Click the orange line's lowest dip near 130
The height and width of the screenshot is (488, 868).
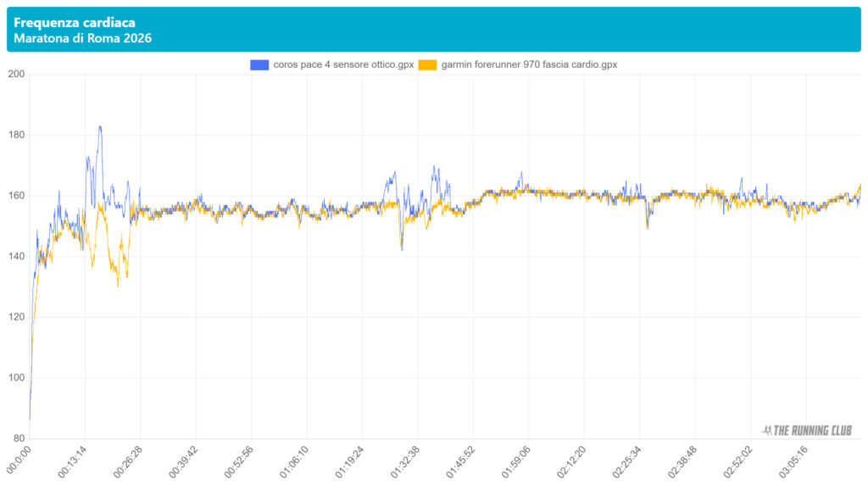(x=118, y=286)
